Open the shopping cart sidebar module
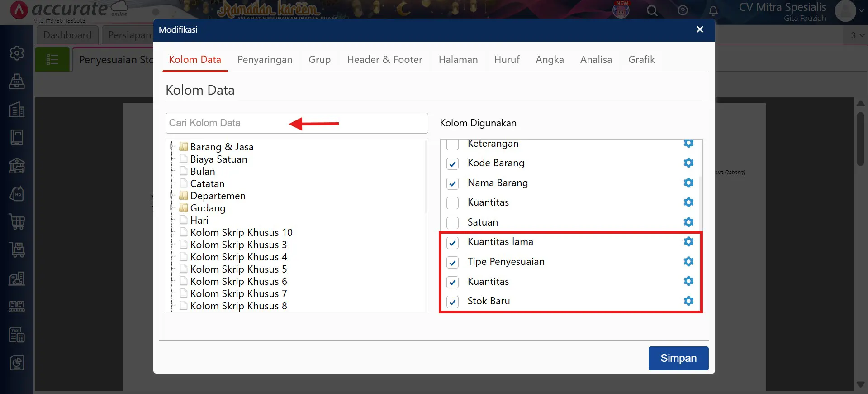Viewport: 868px width, 394px height. [17, 222]
